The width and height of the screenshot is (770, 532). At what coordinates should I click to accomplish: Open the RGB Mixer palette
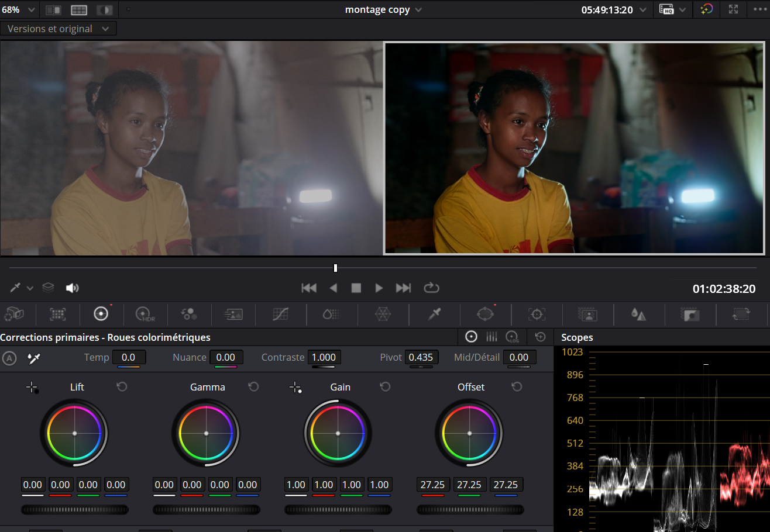[x=189, y=315]
